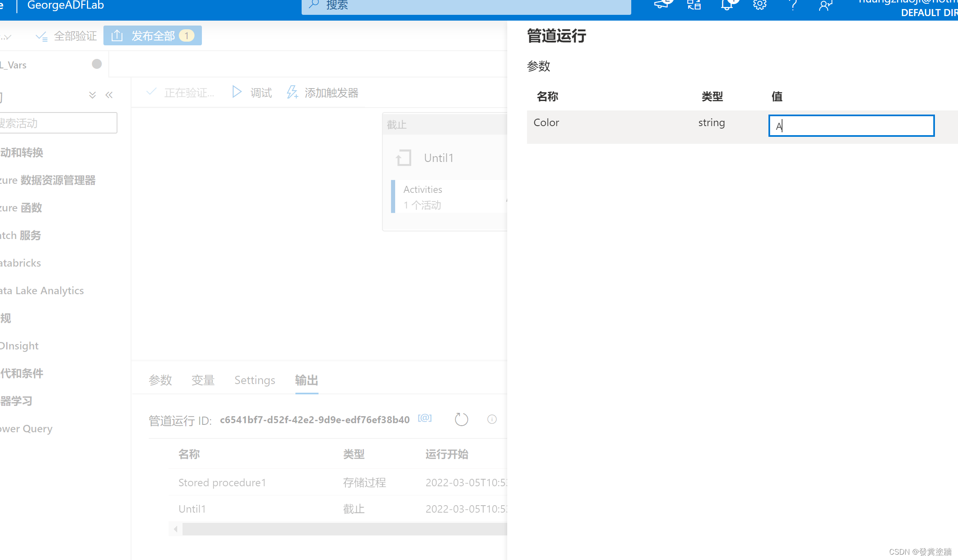Click the scrollbar left arrow
The width and height of the screenshot is (958, 560).
coord(176,529)
